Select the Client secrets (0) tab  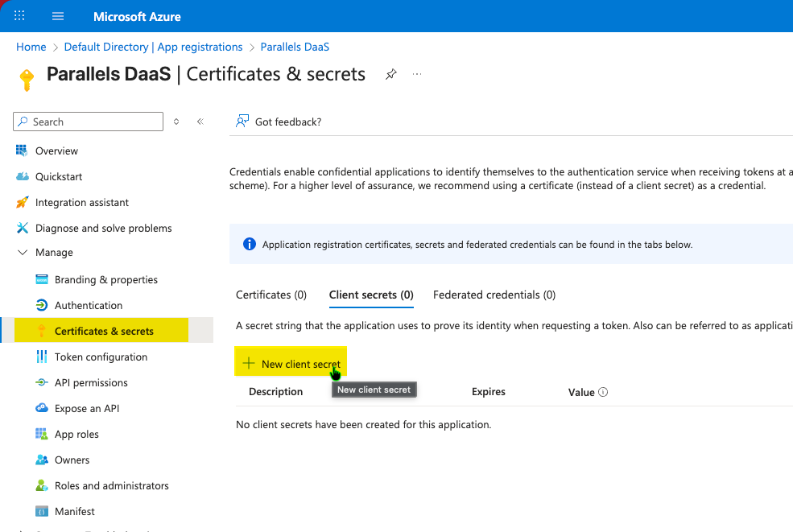click(x=371, y=295)
